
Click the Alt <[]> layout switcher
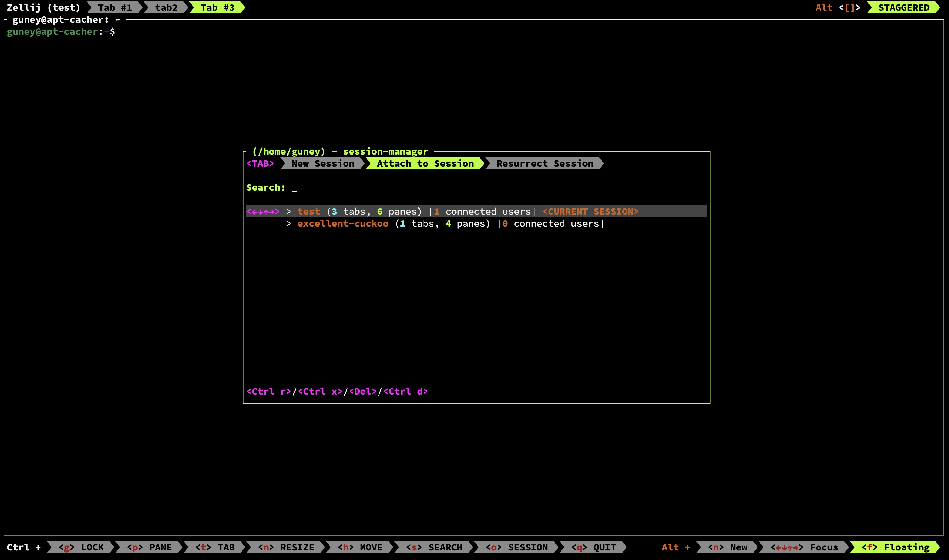(838, 7)
